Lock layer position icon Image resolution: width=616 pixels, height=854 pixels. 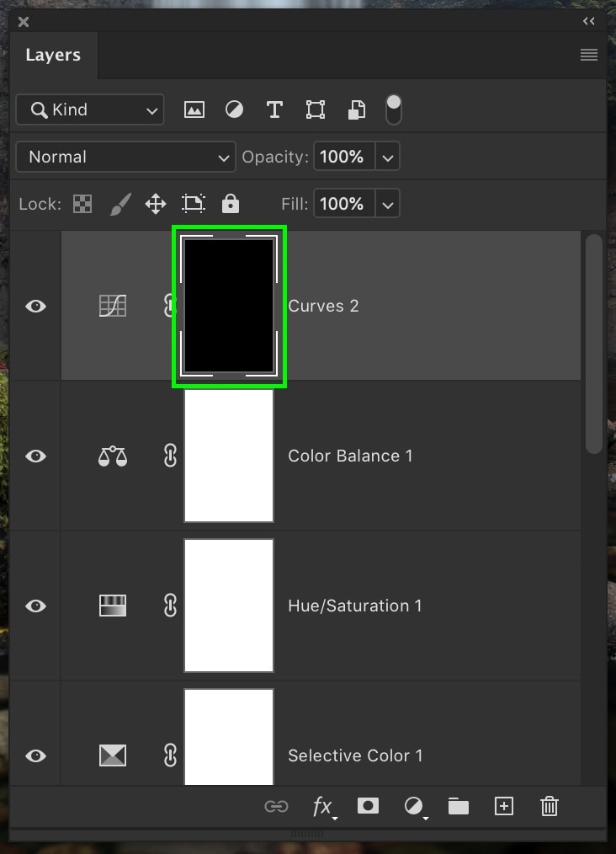coord(156,205)
